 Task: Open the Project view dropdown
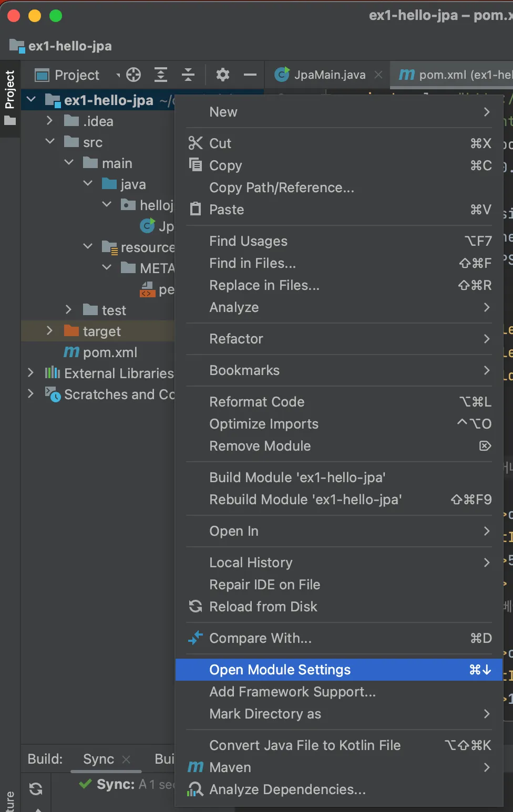(118, 76)
